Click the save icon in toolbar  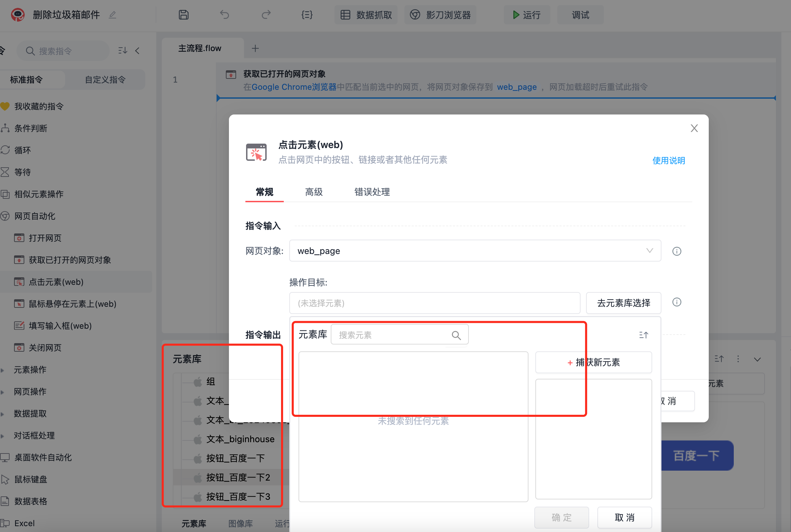[x=184, y=15]
